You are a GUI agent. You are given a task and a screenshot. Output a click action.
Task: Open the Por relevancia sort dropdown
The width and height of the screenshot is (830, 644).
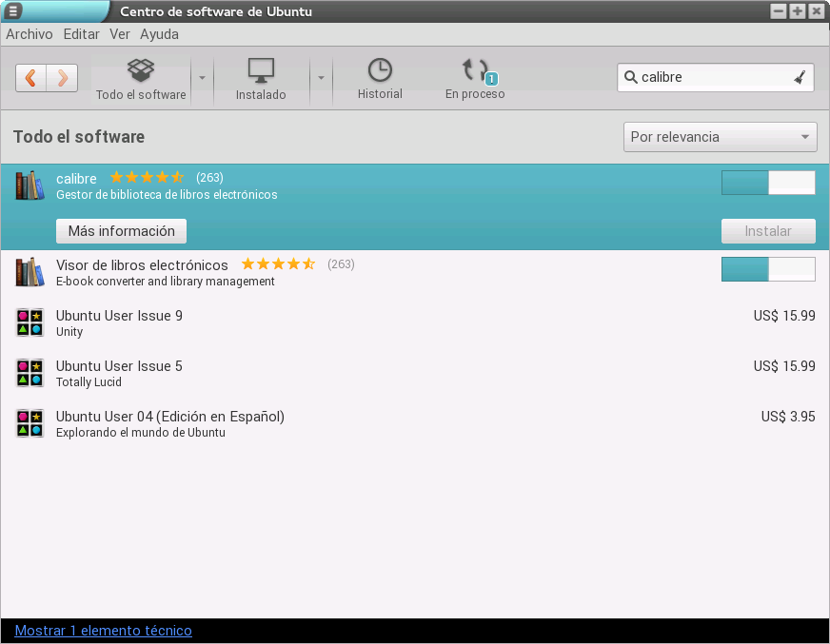[720, 137]
